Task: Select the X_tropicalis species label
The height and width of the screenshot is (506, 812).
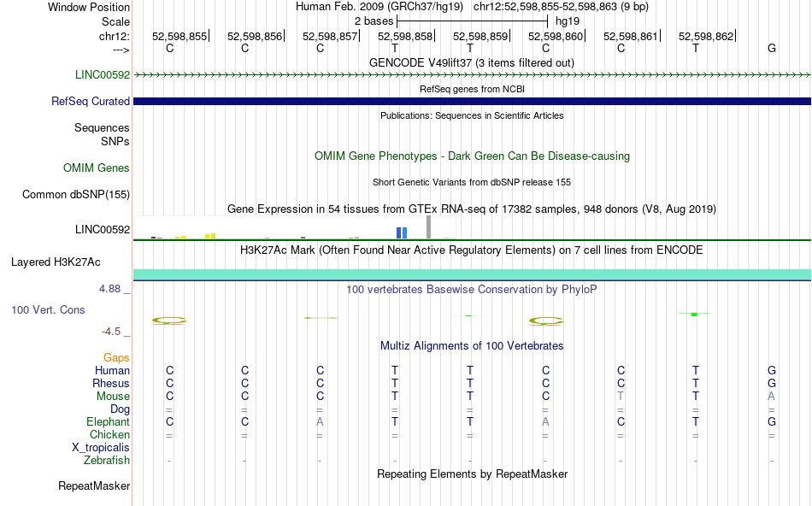Action: (x=101, y=448)
